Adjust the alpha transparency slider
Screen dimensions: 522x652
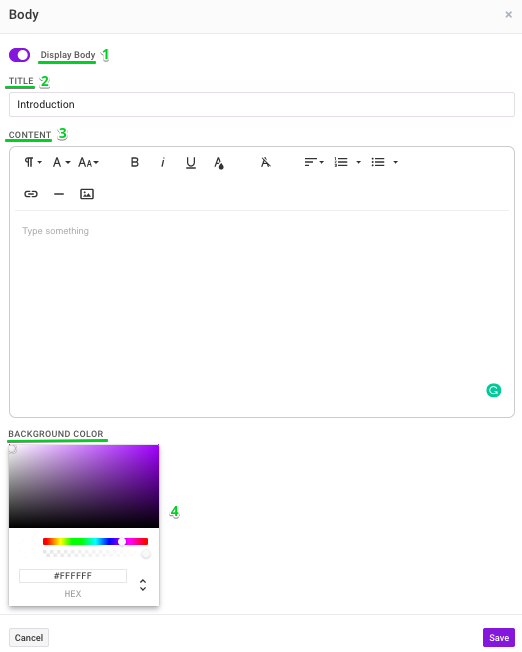(95, 553)
